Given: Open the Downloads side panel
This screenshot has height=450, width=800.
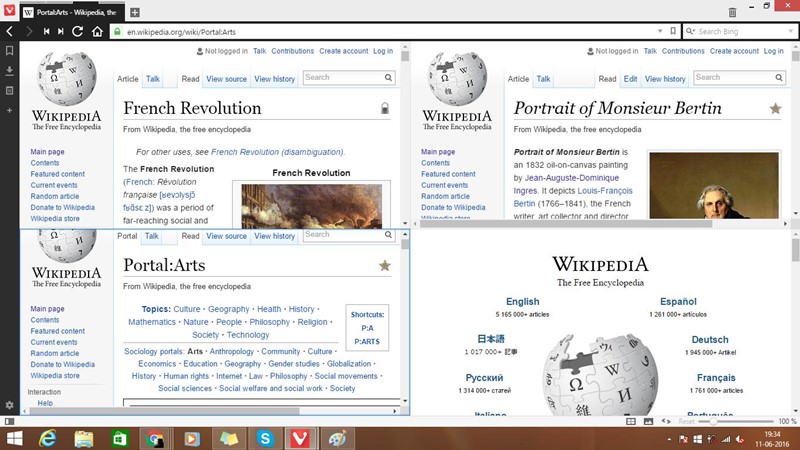Looking at the screenshot, I should pos(9,70).
